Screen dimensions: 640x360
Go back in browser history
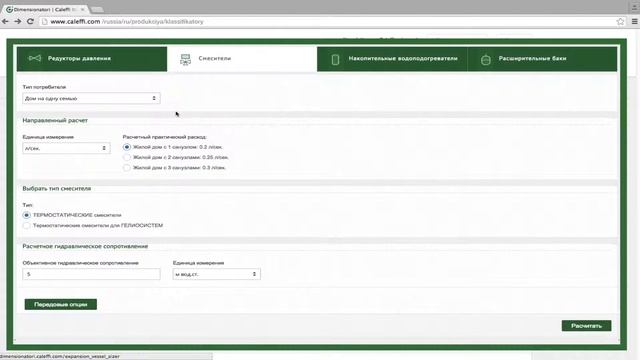click(5, 21)
